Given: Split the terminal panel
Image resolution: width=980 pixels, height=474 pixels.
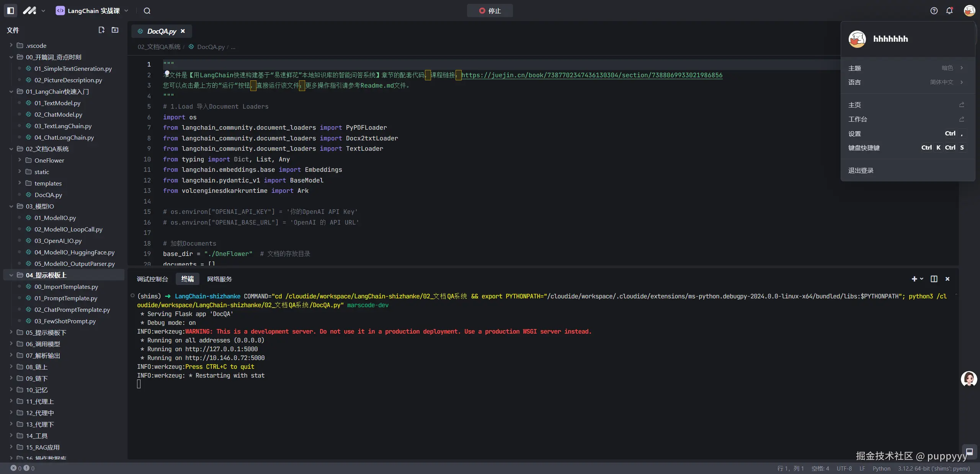Looking at the screenshot, I should tap(934, 279).
